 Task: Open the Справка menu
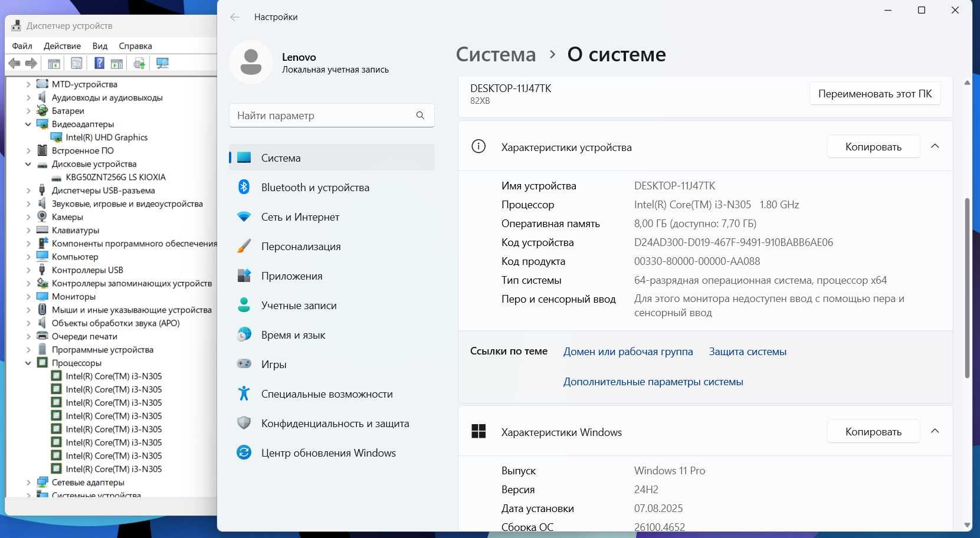[x=135, y=46]
